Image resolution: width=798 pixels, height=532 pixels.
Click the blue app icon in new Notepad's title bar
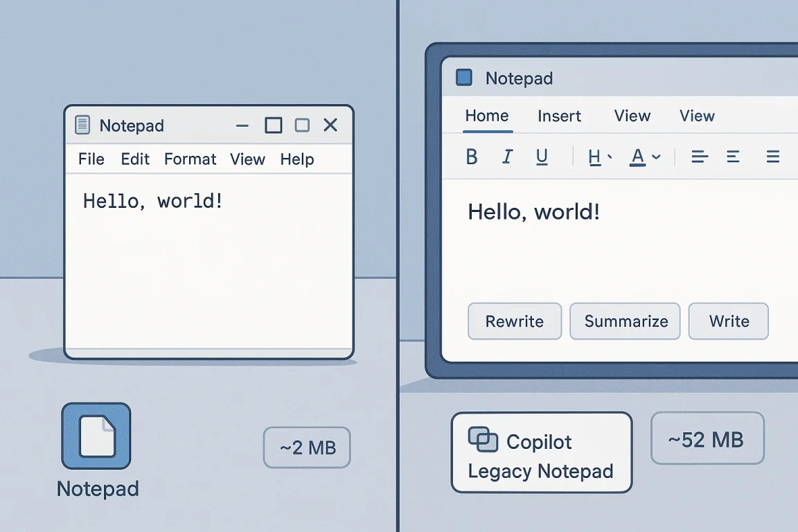click(x=463, y=78)
